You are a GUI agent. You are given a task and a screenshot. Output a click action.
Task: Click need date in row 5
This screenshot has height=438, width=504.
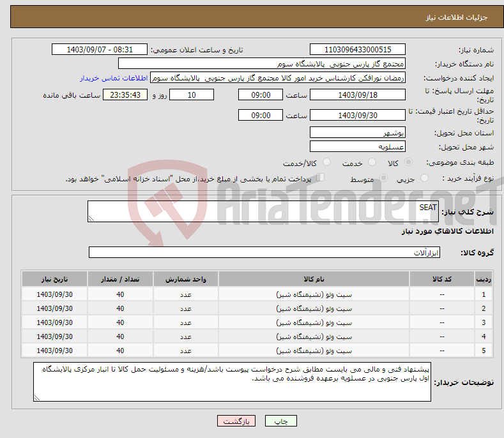click(x=55, y=351)
